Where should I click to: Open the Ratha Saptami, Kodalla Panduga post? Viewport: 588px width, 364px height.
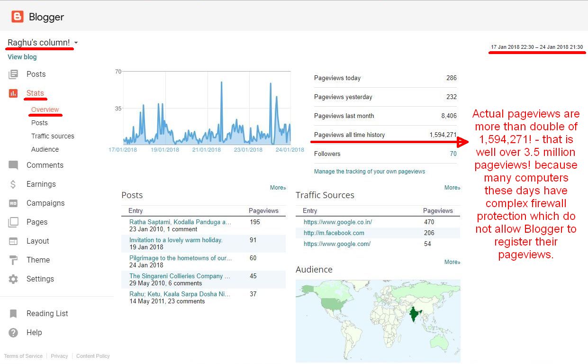pyautogui.click(x=181, y=222)
